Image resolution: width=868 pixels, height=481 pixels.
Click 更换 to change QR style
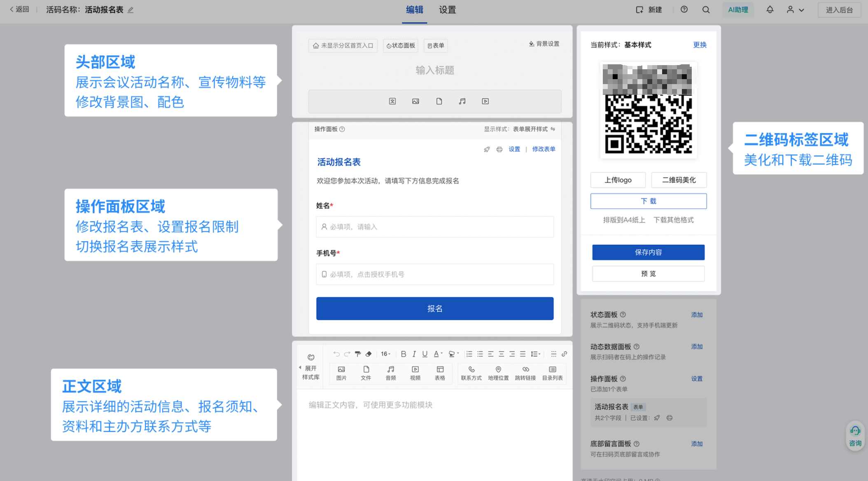pyautogui.click(x=700, y=45)
